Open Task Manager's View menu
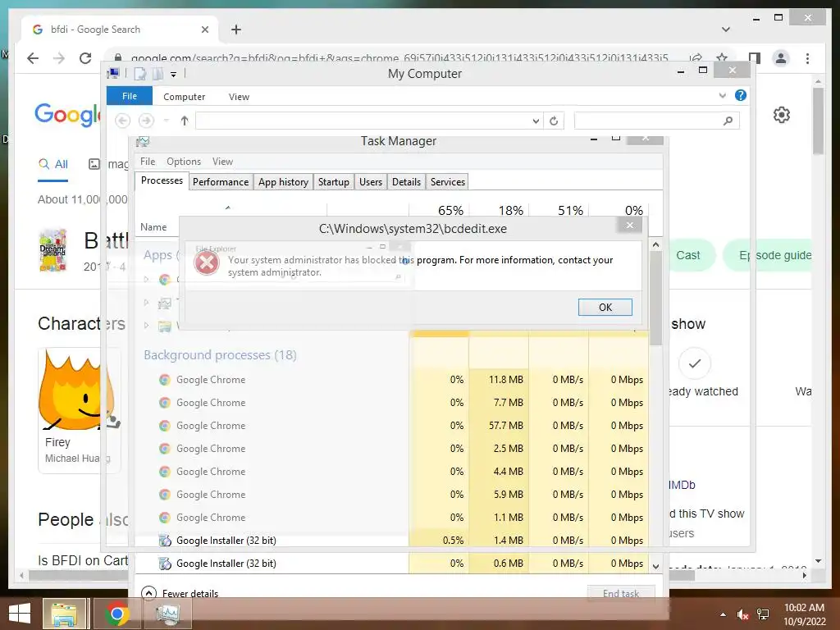 [x=222, y=162]
